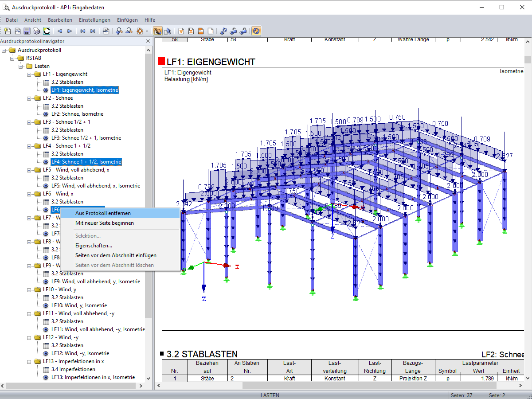Collapse the LF2 - Schnee node
532x399 pixels.
(x=28, y=98)
